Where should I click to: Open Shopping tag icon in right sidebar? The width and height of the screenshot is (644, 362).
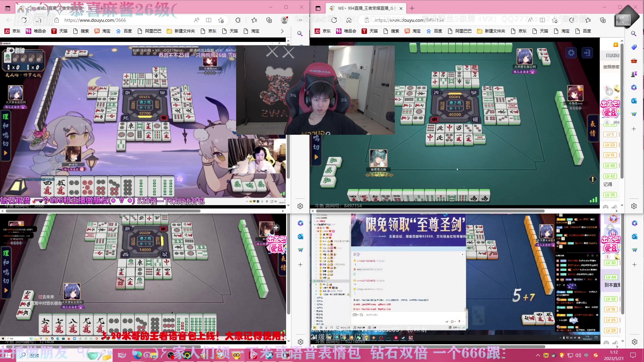(x=634, y=47)
